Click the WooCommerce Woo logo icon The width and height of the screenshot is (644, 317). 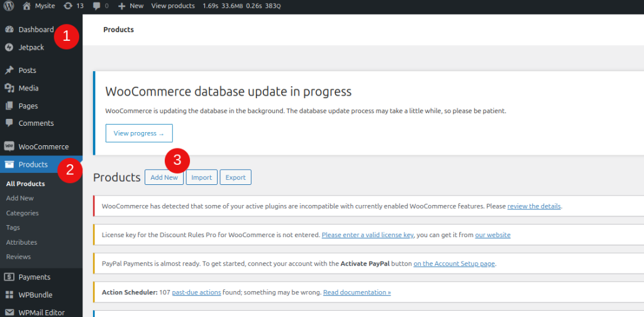click(9, 147)
